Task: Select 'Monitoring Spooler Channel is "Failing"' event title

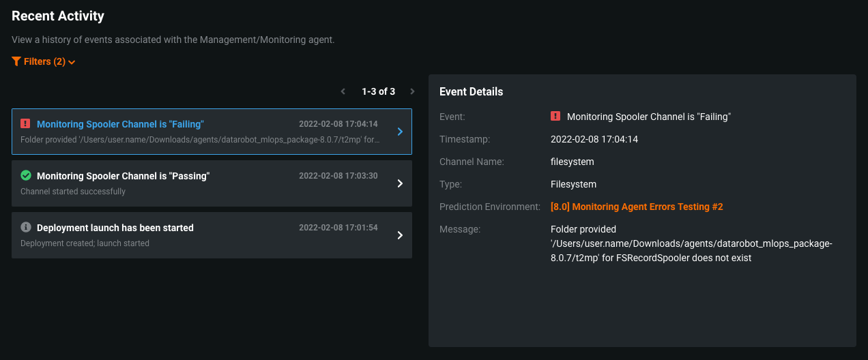Action: pyautogui.click(x=120, y=124)
